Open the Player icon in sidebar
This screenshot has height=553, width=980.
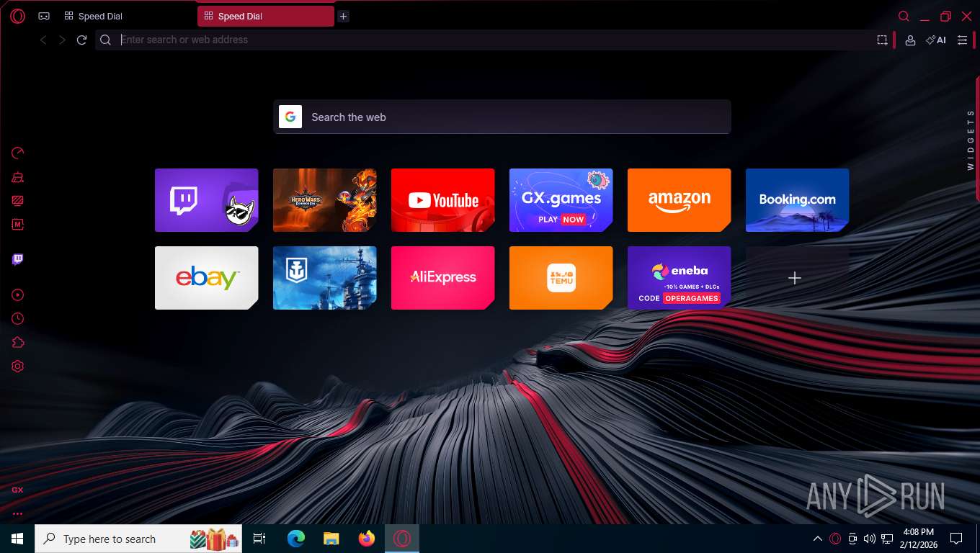pos(18,295)
